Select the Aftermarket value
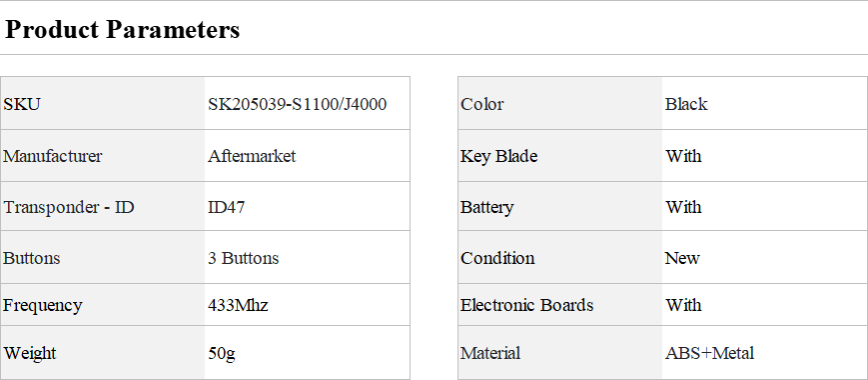Viewport: 868px width, 380px height. pos(252,156)
